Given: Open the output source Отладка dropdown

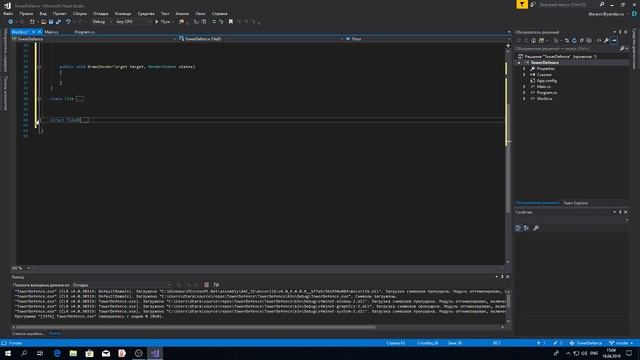Looking at the screenshot, I should click(122, 285).
